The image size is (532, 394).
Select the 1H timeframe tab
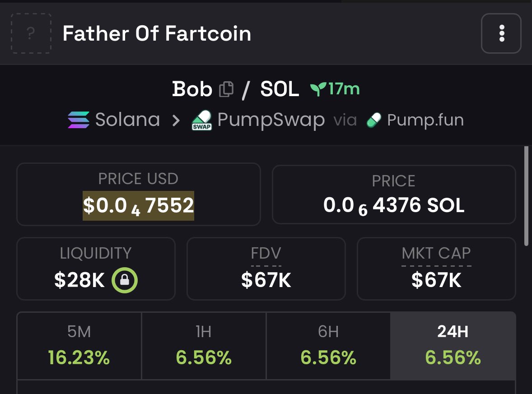tap(204, 346)
